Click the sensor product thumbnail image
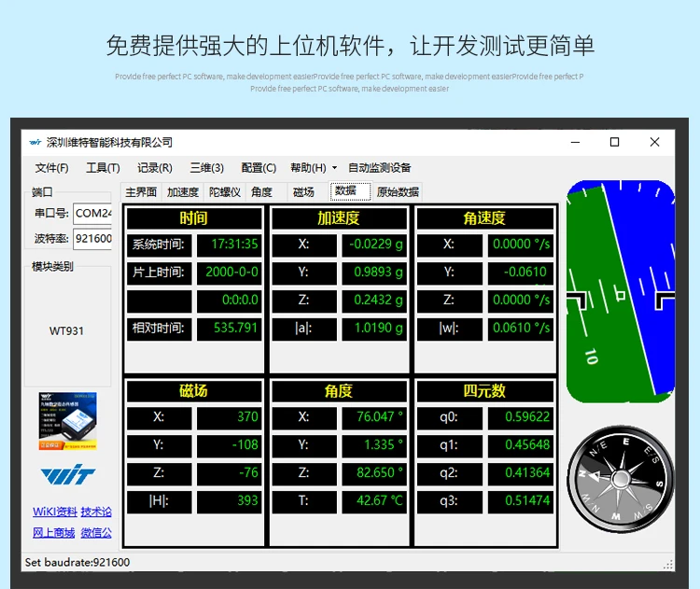The image size is (700, 589). [x=67, y=421]
